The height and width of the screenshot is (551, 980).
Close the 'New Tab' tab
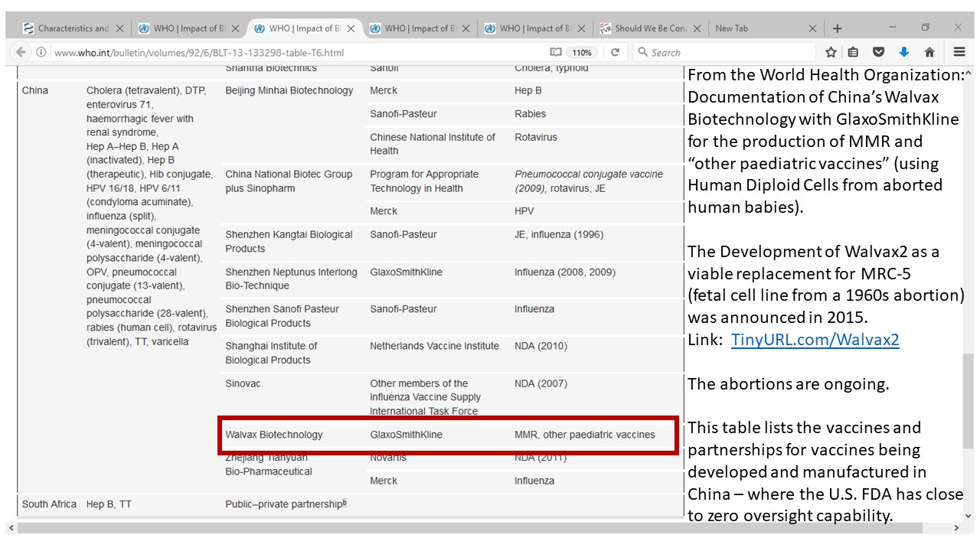point(813,28)
